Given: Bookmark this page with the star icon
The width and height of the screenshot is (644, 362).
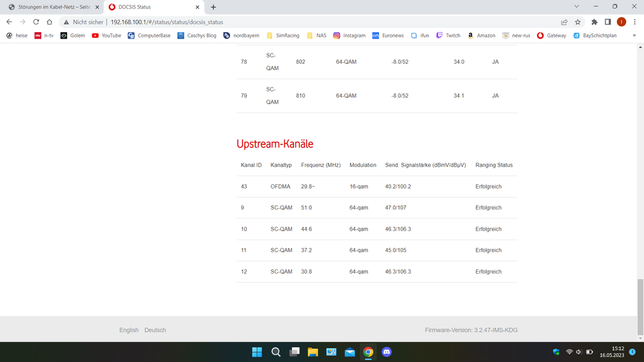Looking at the screenshot, I should click(578, 22).
